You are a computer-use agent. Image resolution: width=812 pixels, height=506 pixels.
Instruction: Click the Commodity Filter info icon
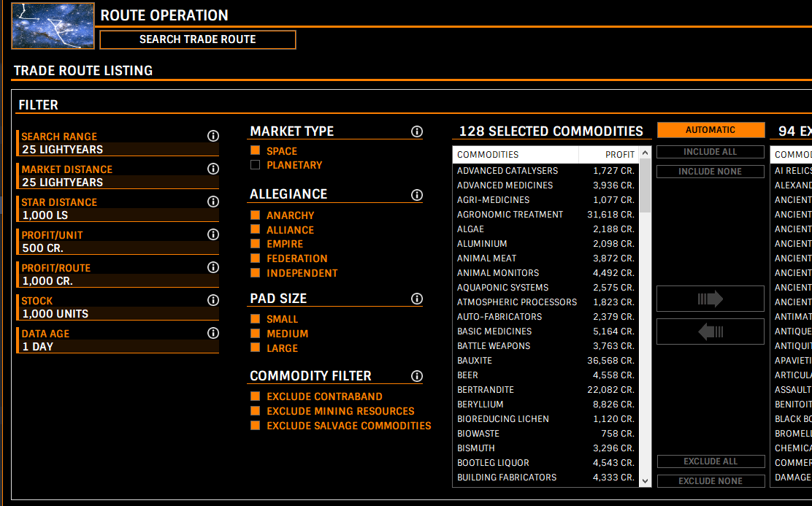[x=417, y=377]
